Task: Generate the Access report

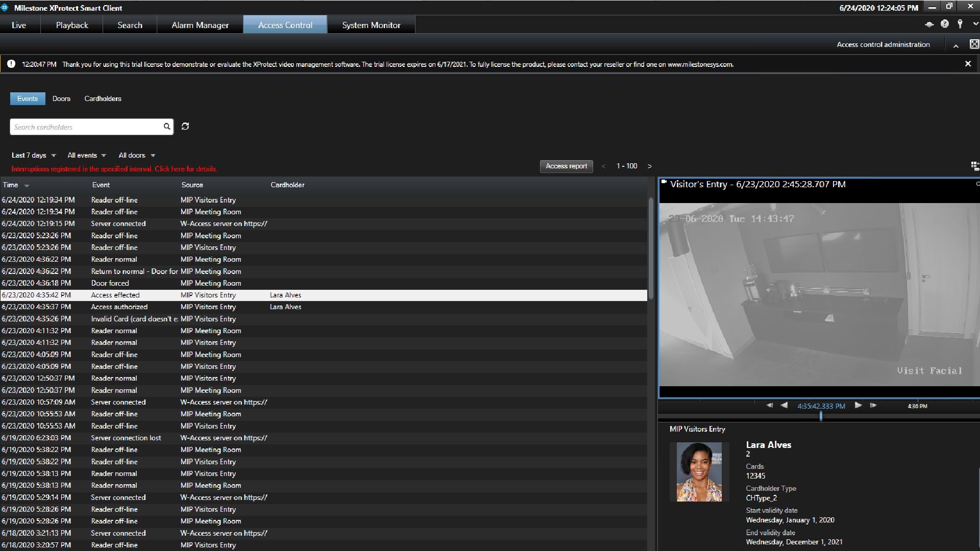Action: click(567, 166)
